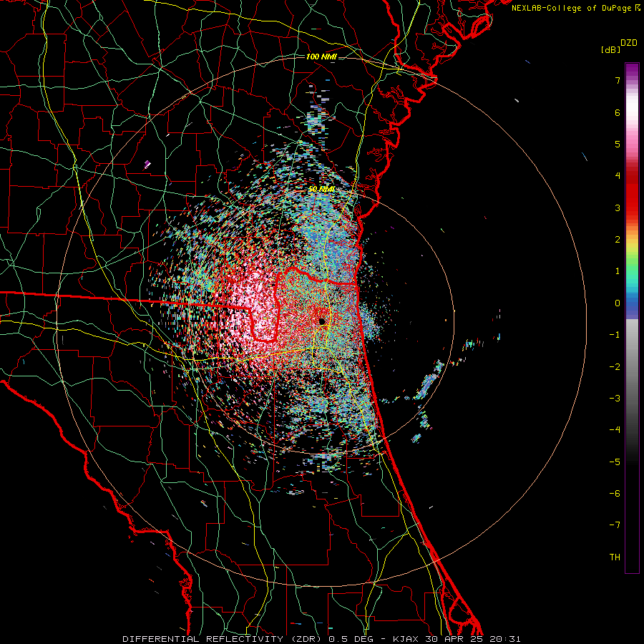This screenshot has height=644, width=644.
Task: Click the 1 dB label on color scale
Action: [x=618, y=271]
